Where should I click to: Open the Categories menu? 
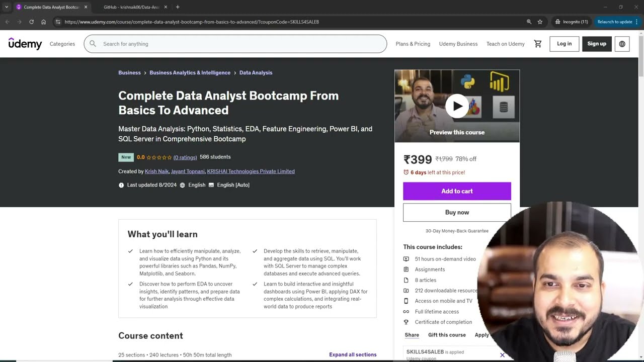coord(62,44)
